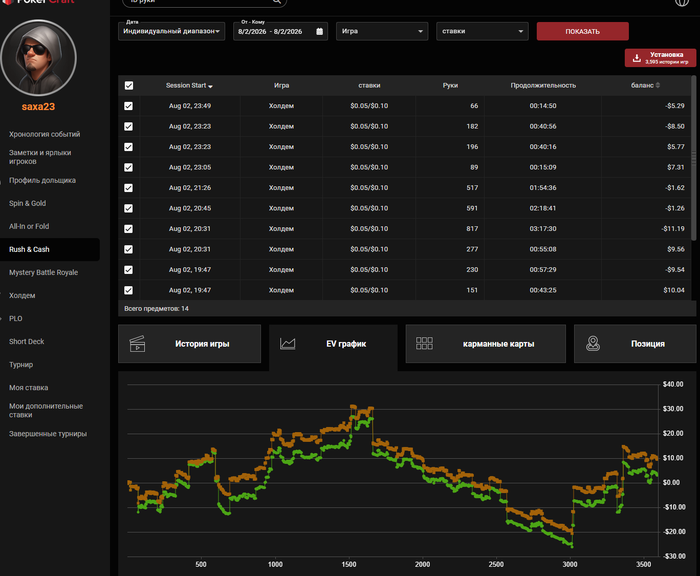Click the 2000 hands axis label
The height and width of the screenshot is (576, 700).
tap(422, 564)
